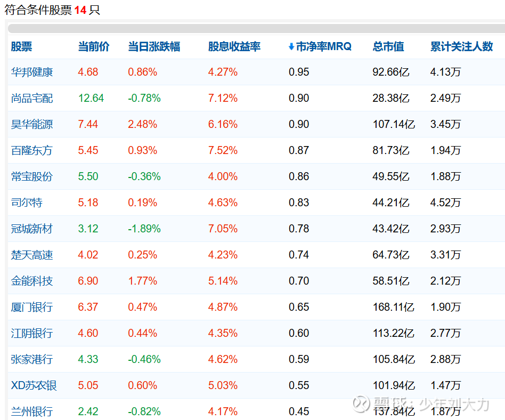Click the horizontal scrollbar above table
The height and width of the screenshot is (420, 505).
pos(256,28)
